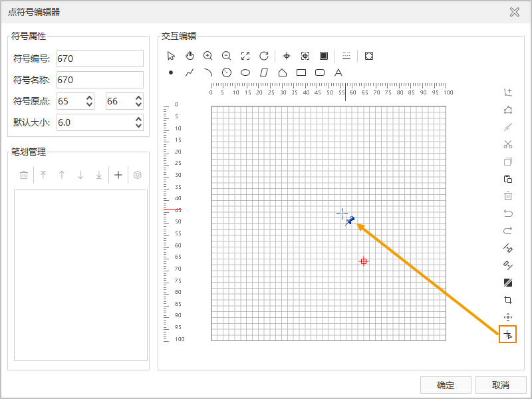Select the arc drawing tool
The height and width of the screenshot is (399, 532).
coord(208,72)
